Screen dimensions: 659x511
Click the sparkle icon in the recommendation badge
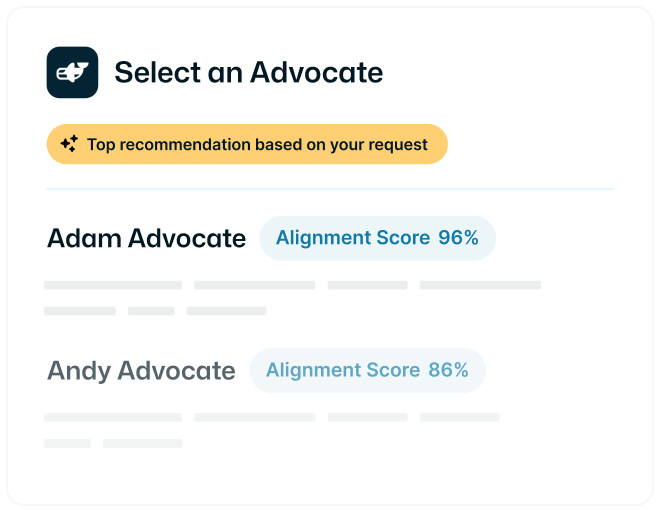tap(69, 144)
